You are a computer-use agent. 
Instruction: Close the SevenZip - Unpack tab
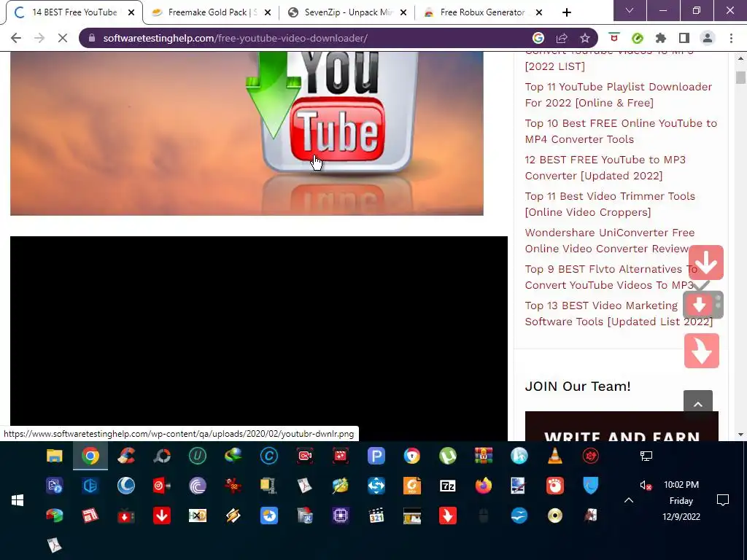(x=403, y=12)
